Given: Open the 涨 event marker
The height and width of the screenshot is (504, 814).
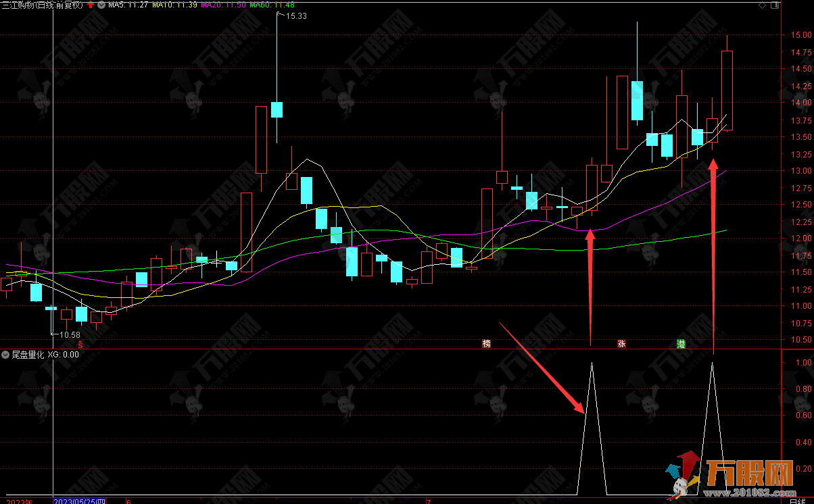Looking at the screenshot, I should 621,344.
